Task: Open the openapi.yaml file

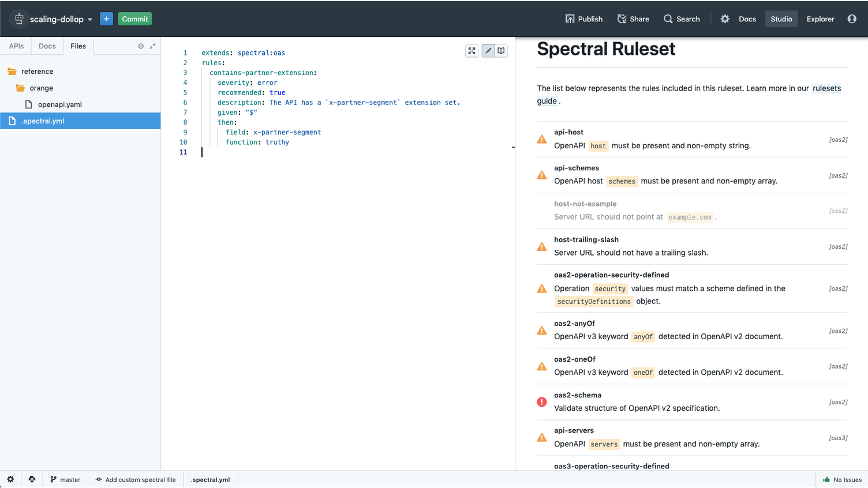Action: (x=59, y=104)
